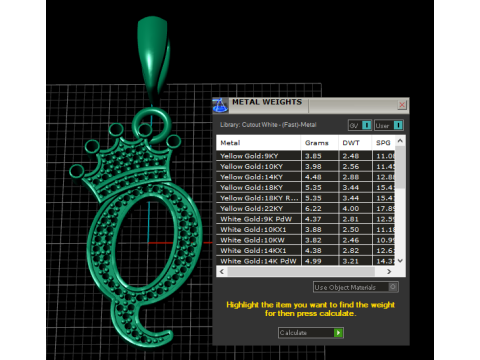Screen dimensions: 480x360
Task: Click the horizontal scroll left arrow
Action: [222, 272]
